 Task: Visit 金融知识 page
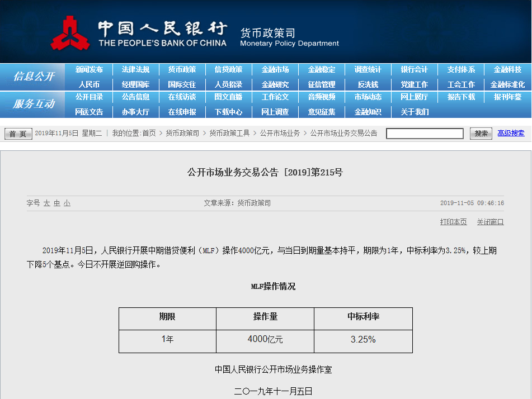coord(368,112)
